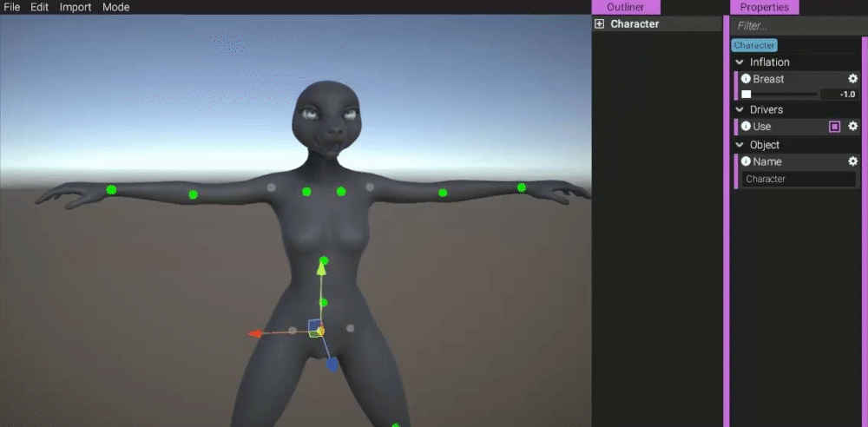Select the gray shoulder joint on right side
Viewport: 868px width, 427px height.
coord(371,187)
